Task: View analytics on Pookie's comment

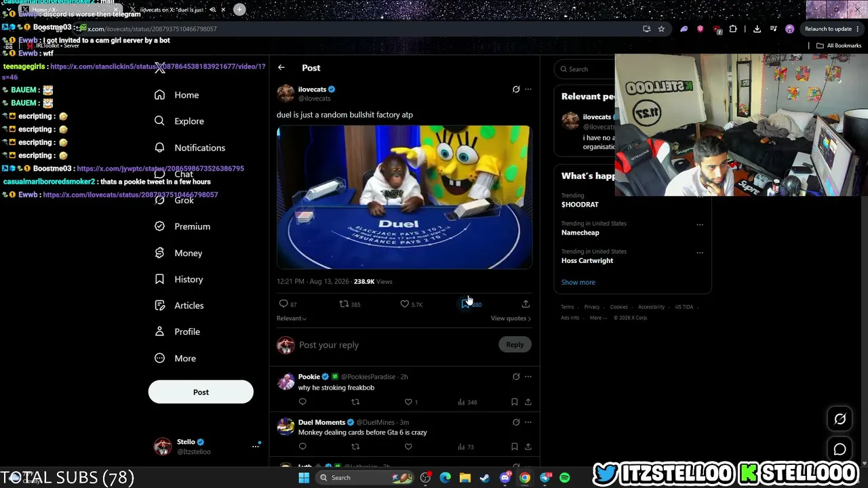Action: click(467, 402)
